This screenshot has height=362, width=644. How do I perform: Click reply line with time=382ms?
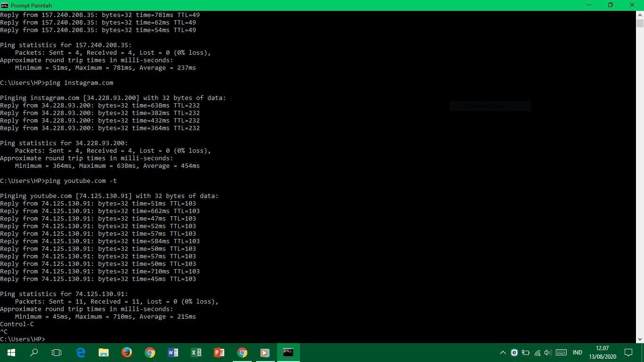100,113
